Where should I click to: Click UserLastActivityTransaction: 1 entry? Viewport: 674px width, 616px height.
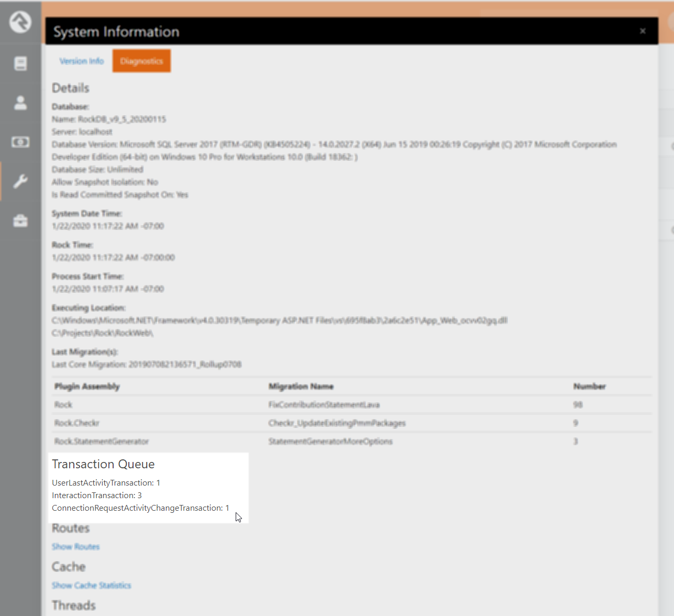click(106, 482)
